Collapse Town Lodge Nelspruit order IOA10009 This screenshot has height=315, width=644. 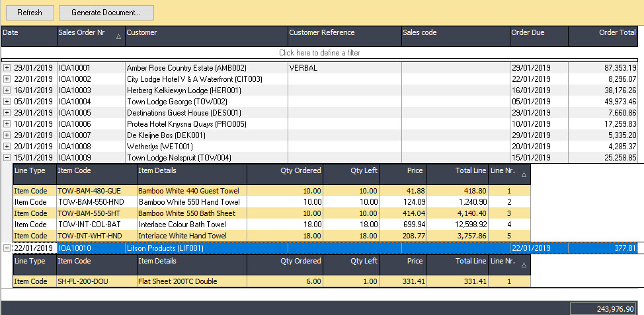pos(7,158)
